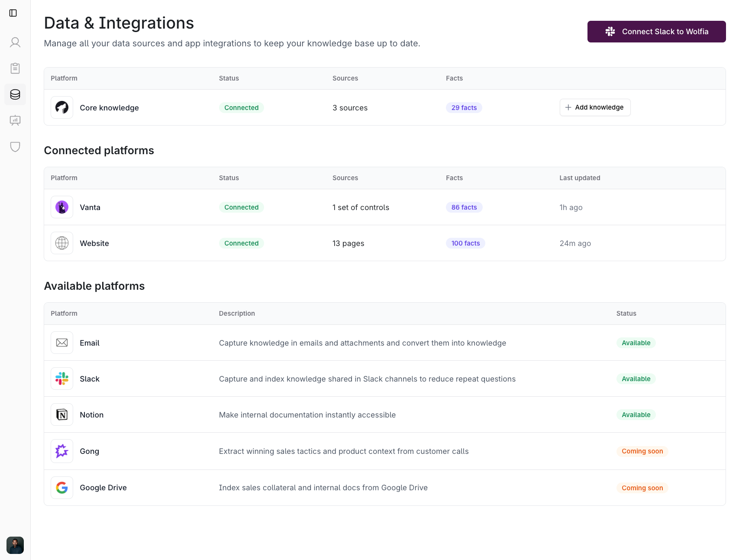Click the Email envelope icon
The height and width of the screenshot is (560, 739).
tap(61, 343)
